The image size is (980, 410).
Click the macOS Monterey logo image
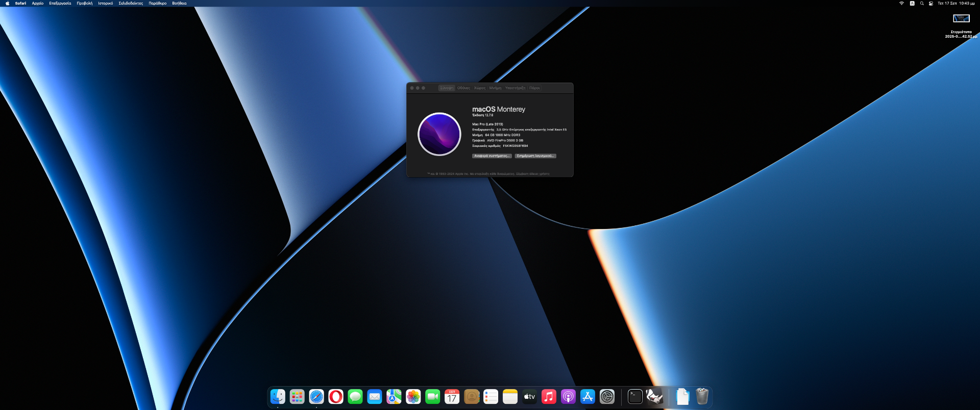pos(439,134)
